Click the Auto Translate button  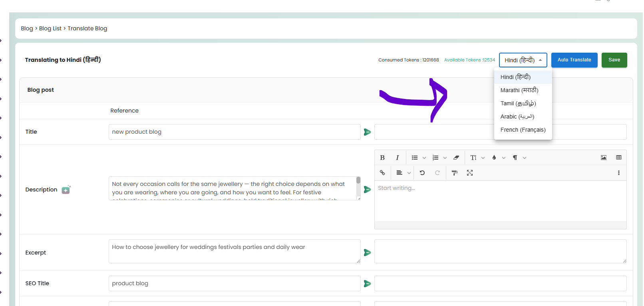[x=574, y=60]
